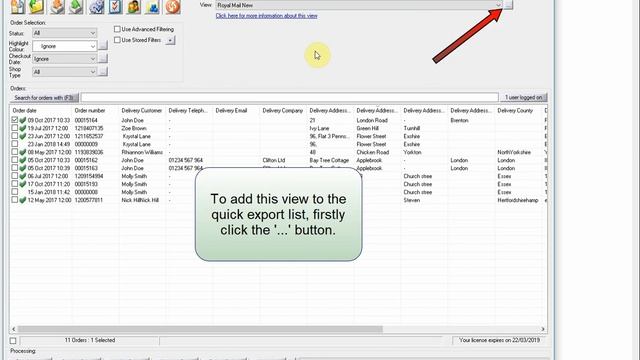640x360 pixels.
Task: Tick the Use Advanced Filtering checkbox
Action: 117,29
